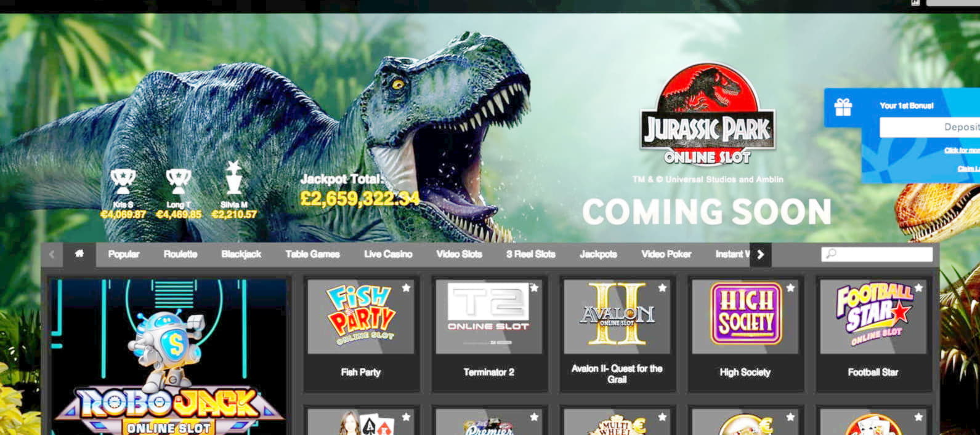Switch to Video Poker tab
Screen dimensions: 980x435
pyautogui.click(x=666, y=254)
